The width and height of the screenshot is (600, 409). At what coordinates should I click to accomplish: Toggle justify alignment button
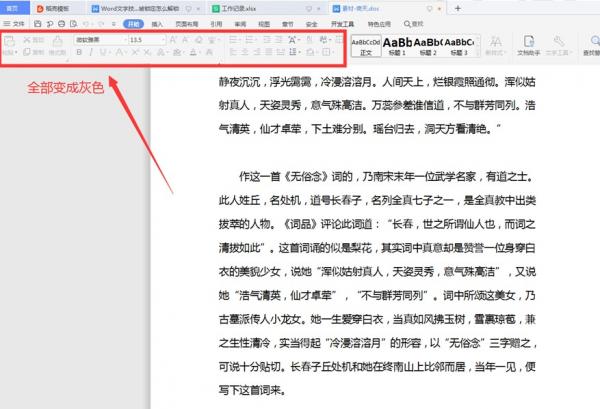pyautogui.click(x=269, y=52)
